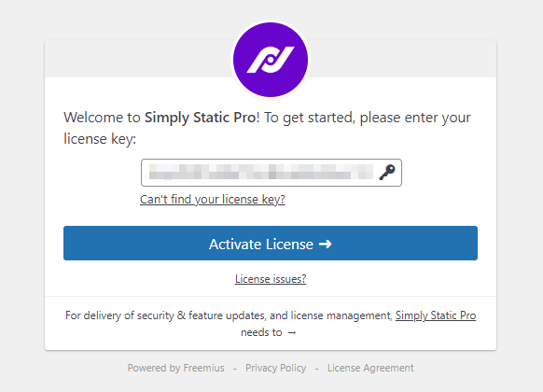This screenshot has height=392, width=543.
Task: Open the 'License issues?' link
Action: coord(271,279)
